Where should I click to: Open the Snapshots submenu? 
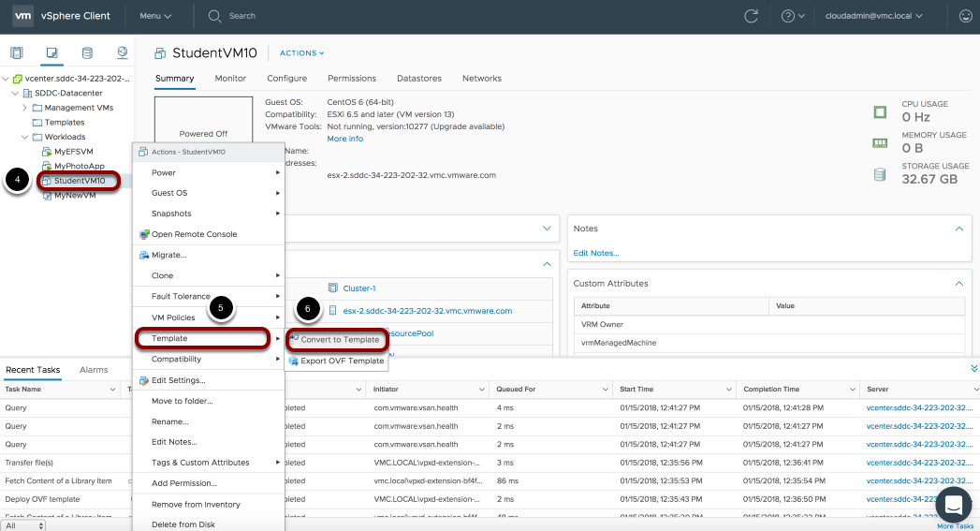pos(209,214)
